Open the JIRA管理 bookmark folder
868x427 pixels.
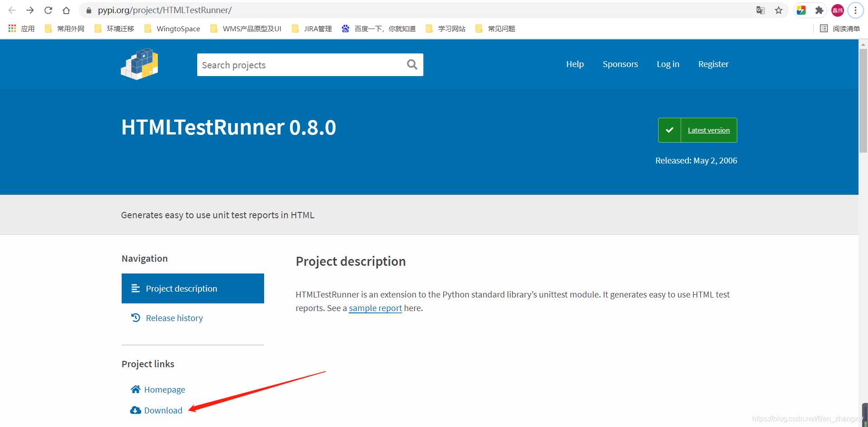[312, 29]
